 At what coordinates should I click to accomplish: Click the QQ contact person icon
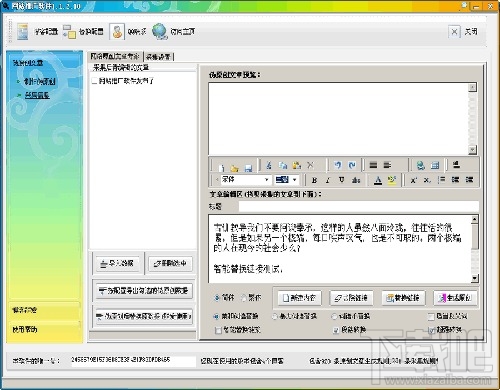(117, 32)
